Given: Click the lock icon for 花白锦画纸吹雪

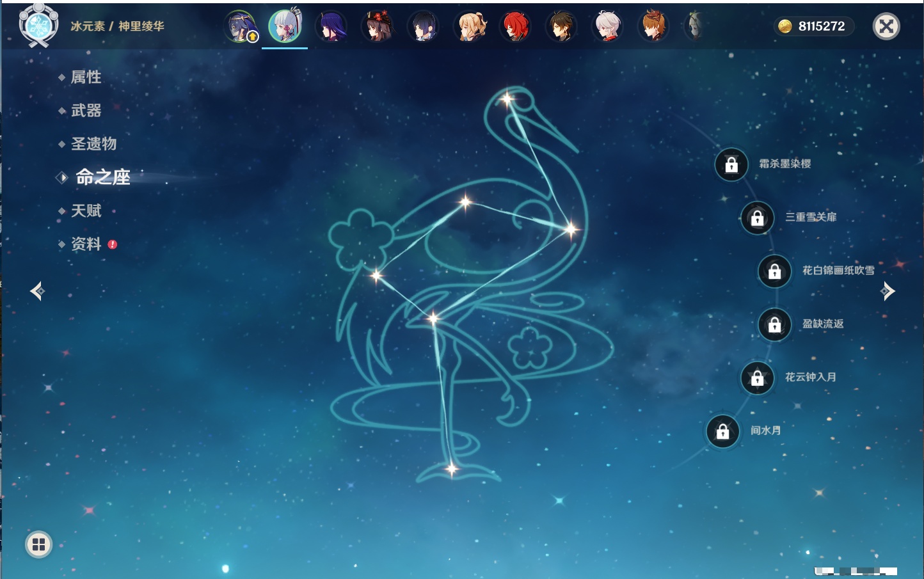Looking at the screenshot, I should tap(775, 271).
